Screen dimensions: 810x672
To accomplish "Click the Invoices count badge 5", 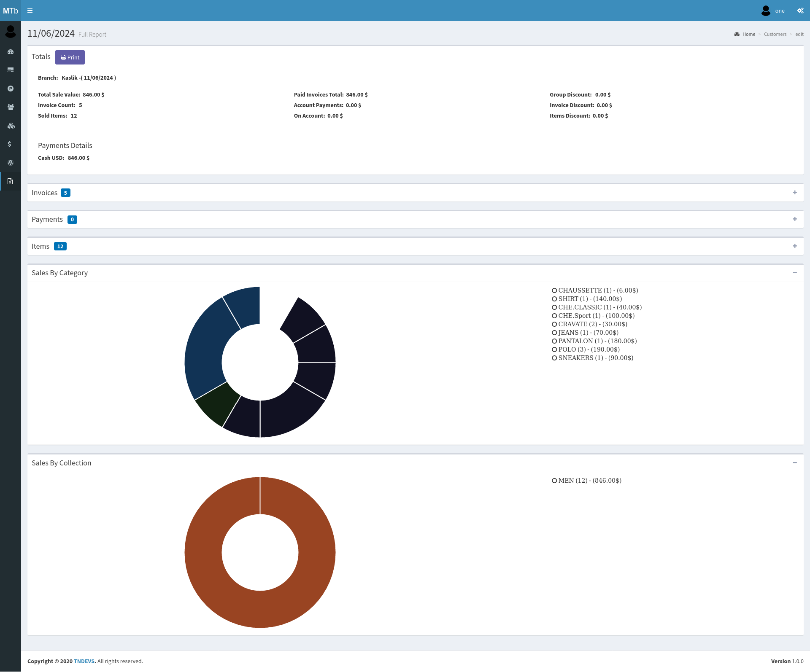I will [65, 193].
